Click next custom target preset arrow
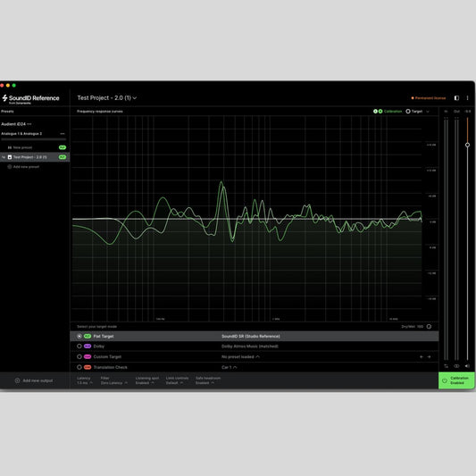Viewport: 476px width, 476px height. pos(429,356)
